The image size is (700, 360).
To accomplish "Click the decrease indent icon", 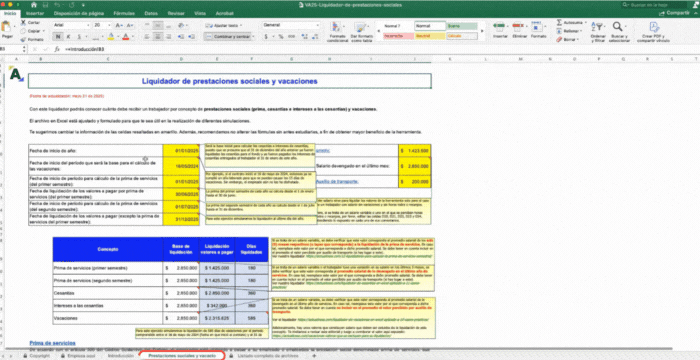I will click(181, 37).
